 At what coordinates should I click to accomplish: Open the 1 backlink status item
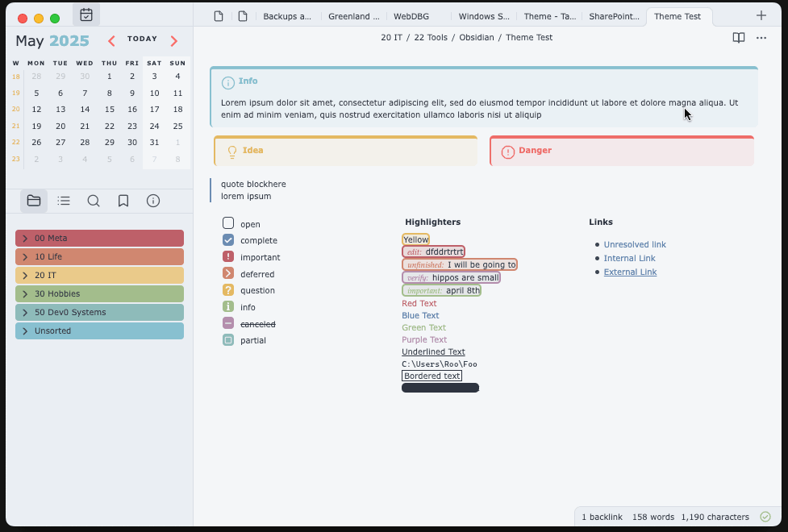click(602, 517)
